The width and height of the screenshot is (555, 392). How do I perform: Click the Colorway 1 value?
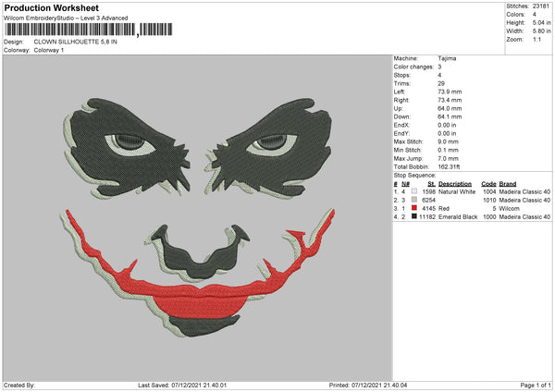tap(49, 50)
